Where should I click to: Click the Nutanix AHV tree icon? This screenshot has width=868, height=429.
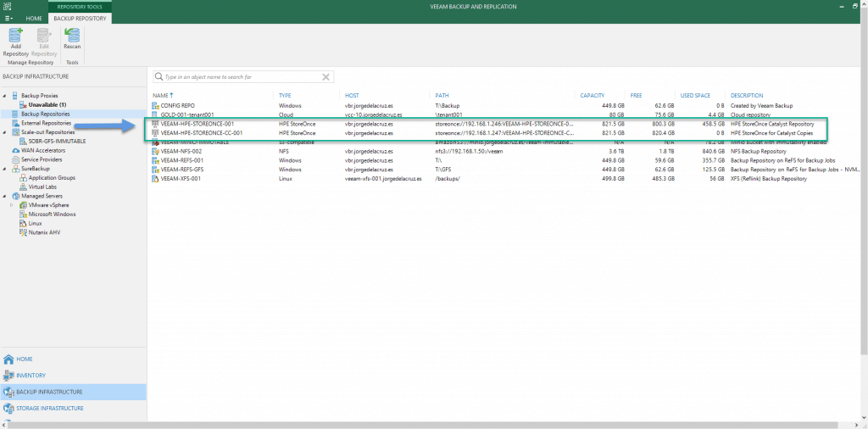23,232
